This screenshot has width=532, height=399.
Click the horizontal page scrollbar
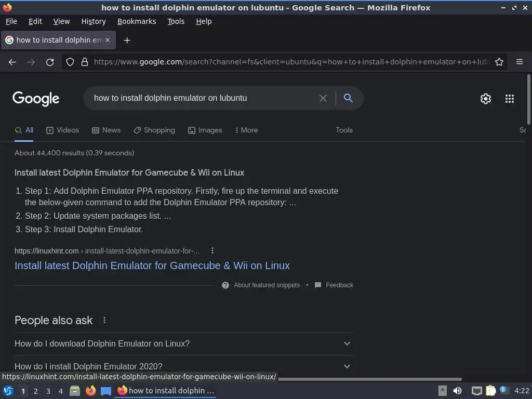tap(370, 379)
